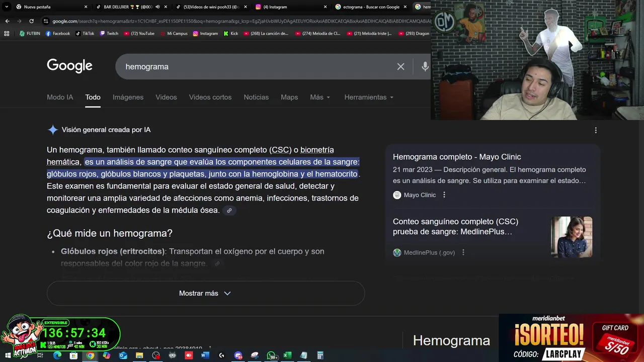Open the FUTBIN bookmark
644x362 pixels.
(30, 34)
